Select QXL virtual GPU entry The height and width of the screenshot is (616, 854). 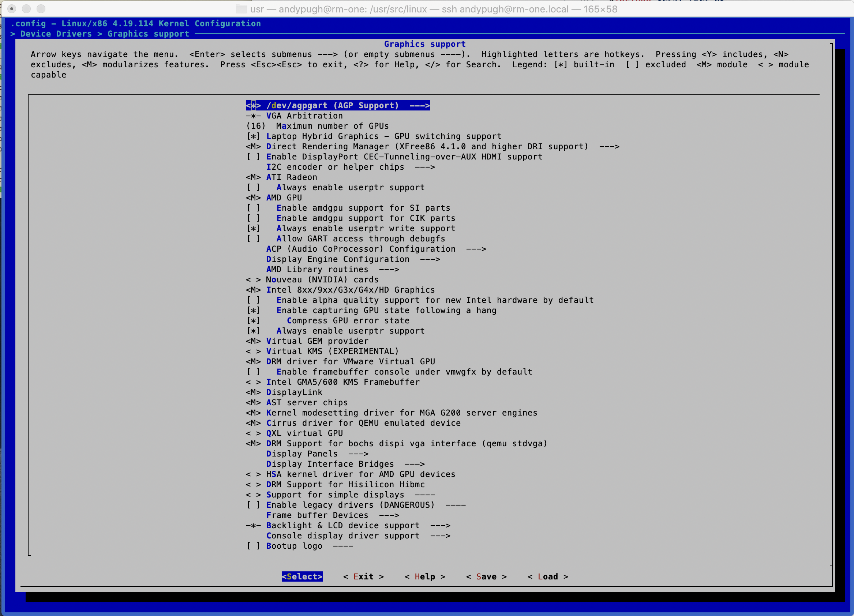294,433
